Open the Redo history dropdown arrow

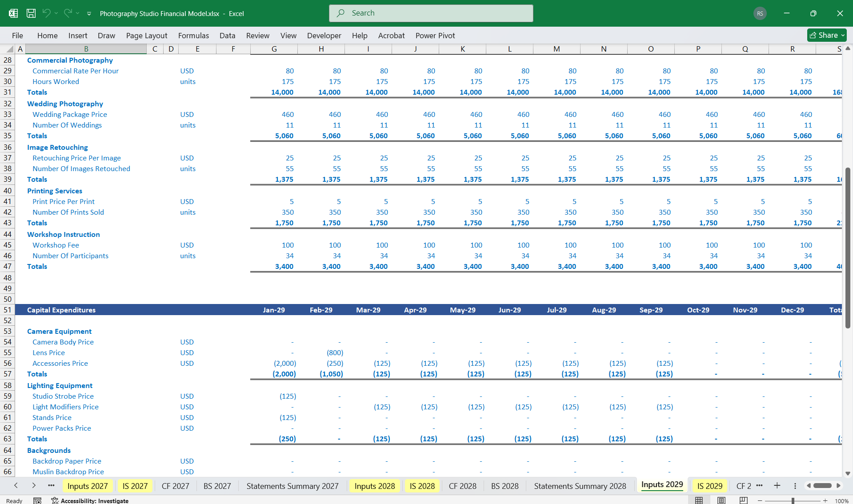tap(77, 13)
